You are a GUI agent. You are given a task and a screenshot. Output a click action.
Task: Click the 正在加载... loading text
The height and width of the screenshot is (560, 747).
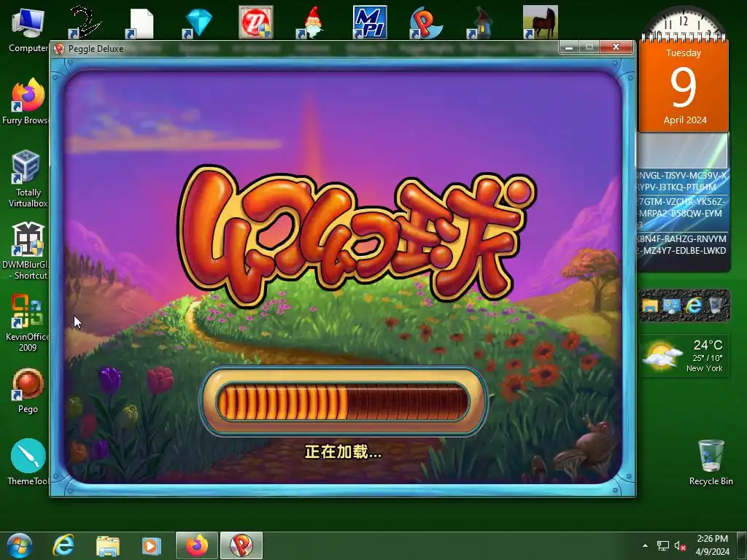click(343, 451)
